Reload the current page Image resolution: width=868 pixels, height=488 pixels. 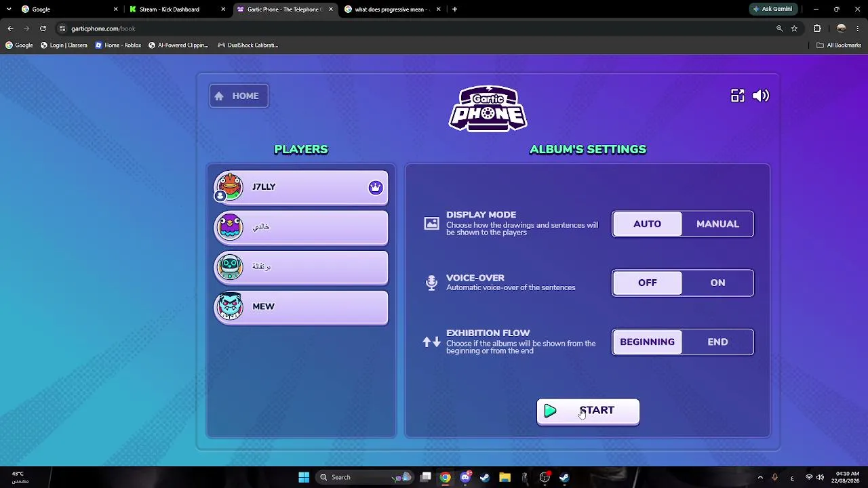click(x=43, y=28)
